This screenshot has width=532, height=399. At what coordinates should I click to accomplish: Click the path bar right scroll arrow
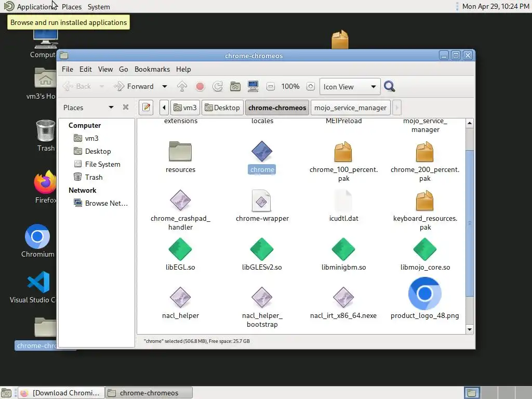pos(396,108)
